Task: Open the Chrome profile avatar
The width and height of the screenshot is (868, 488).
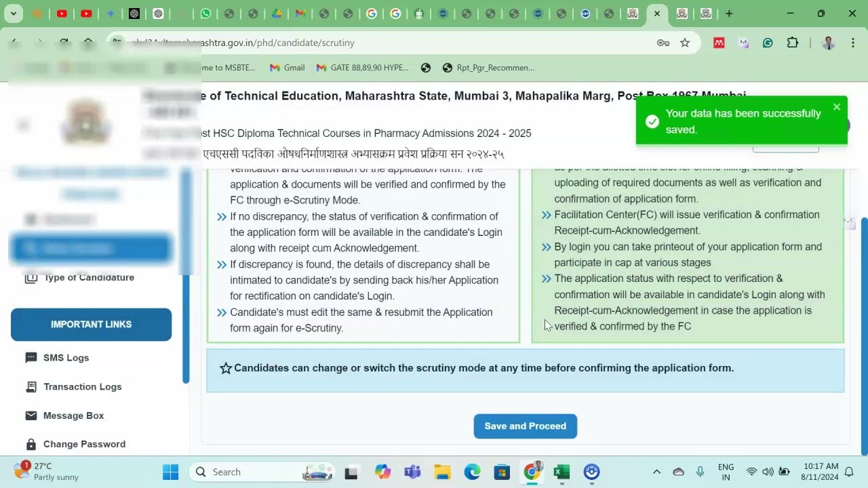Action: tap(829, 43)
